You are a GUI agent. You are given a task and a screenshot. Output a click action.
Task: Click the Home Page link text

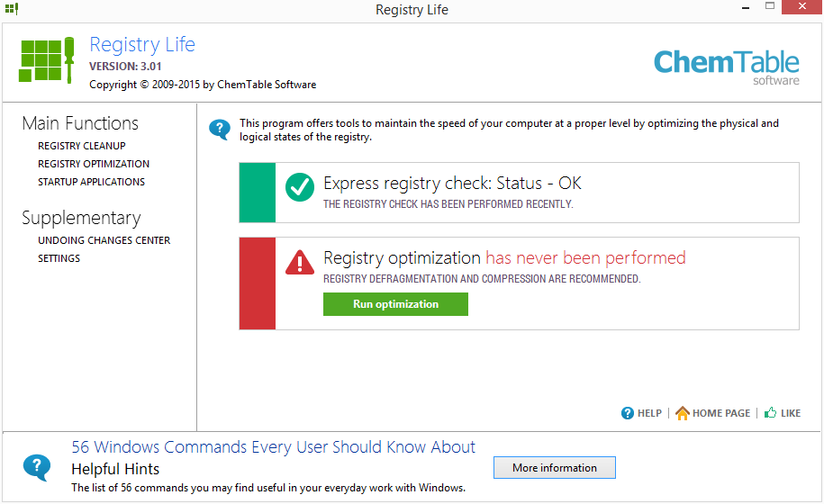point(721,413)
